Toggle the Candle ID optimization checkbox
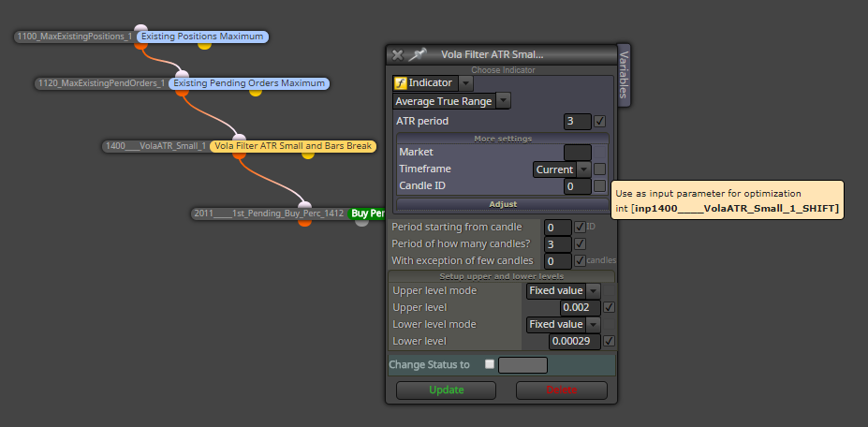This screenshot has height=427, width=868. (x=599, y=186)
